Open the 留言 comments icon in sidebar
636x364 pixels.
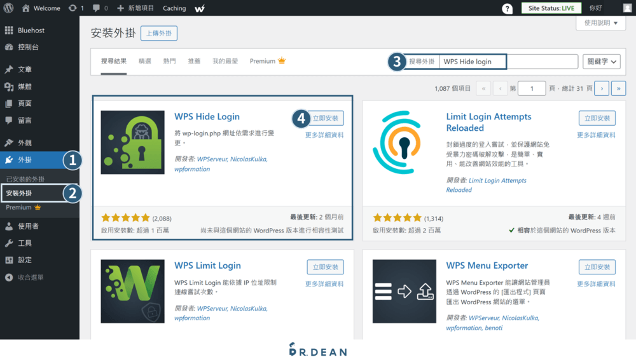(x=8, y=120)
